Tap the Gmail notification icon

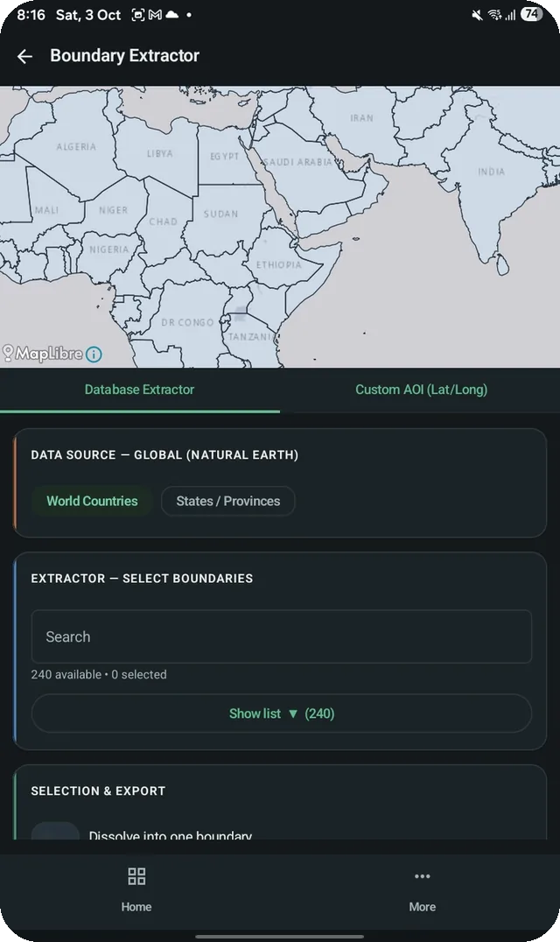[x=155, y=15]
